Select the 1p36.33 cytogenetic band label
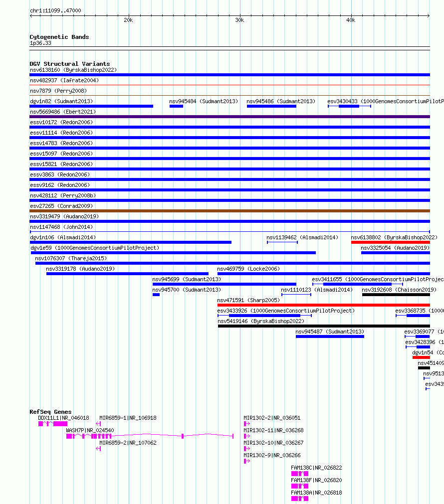The image size is (444, 504). [x=40, y=43]
